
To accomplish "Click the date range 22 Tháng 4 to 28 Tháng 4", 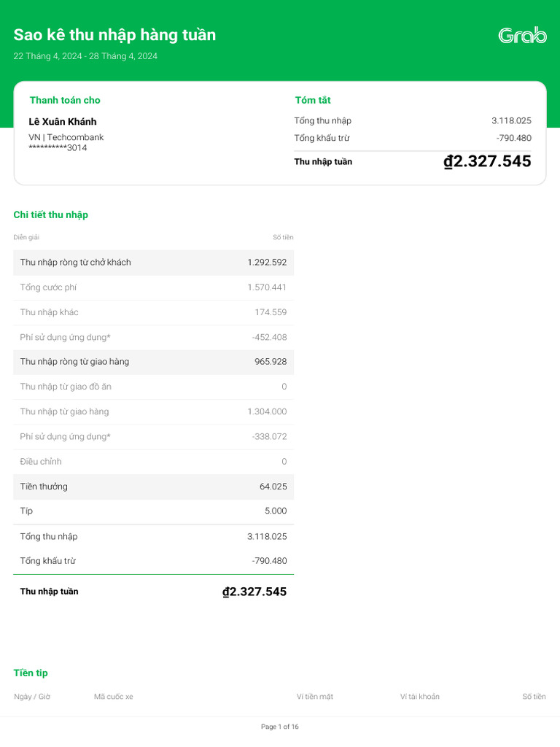I will (x=85, y=56).
